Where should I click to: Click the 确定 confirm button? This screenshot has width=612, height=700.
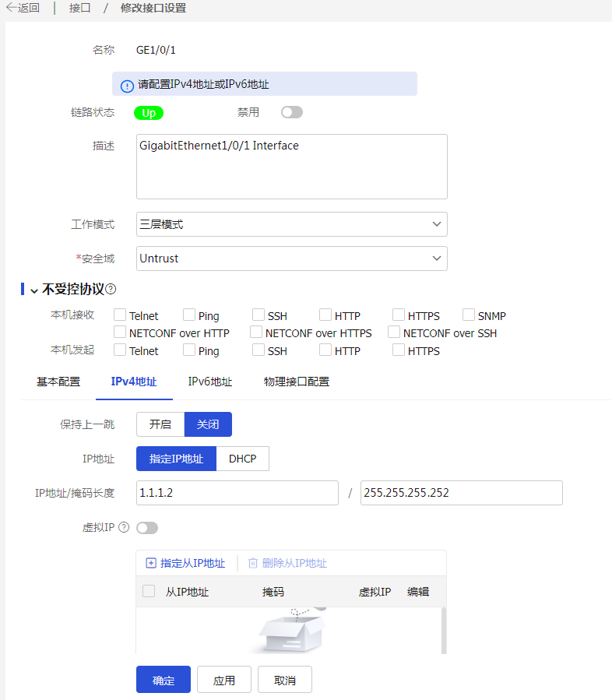click(x=164, y=680)
